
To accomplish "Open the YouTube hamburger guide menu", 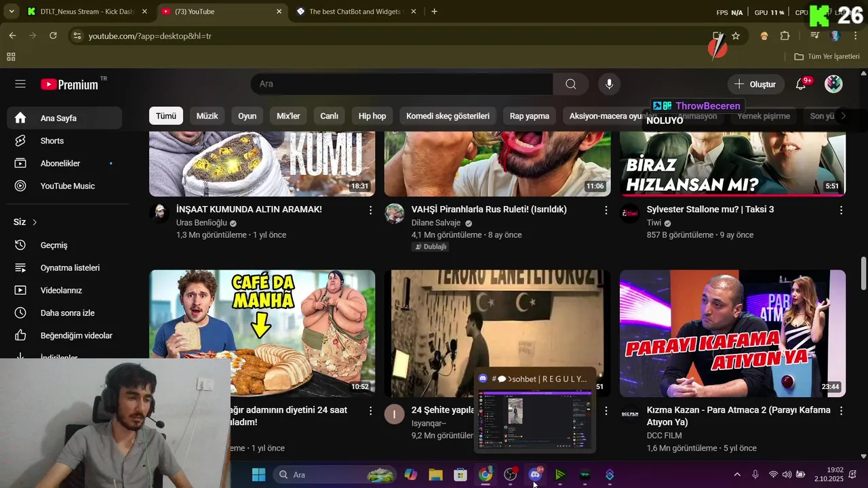I will point(20,84).
